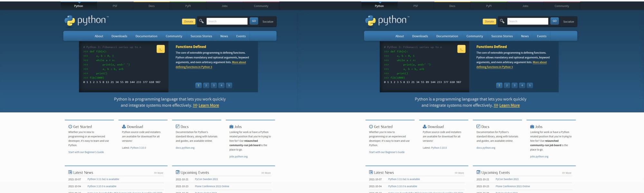Click Learn More link on right page
The image size is (644, 193).
coord(509,106)
